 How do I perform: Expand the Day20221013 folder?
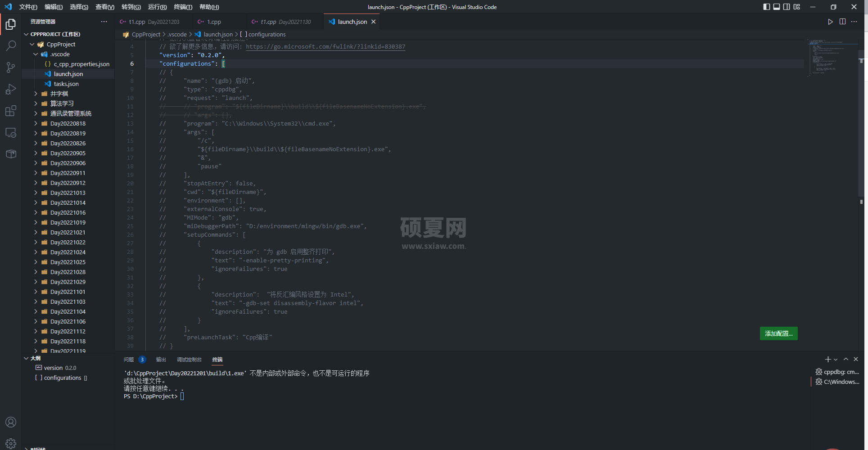pos(36,193)
